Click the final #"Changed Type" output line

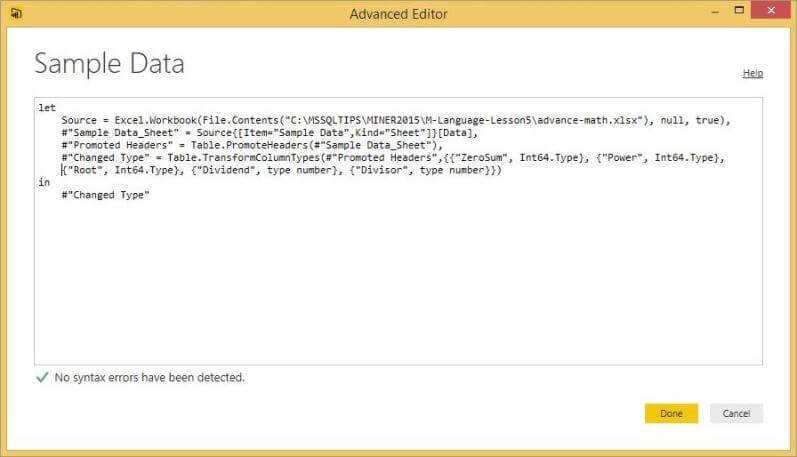(105, 195)
